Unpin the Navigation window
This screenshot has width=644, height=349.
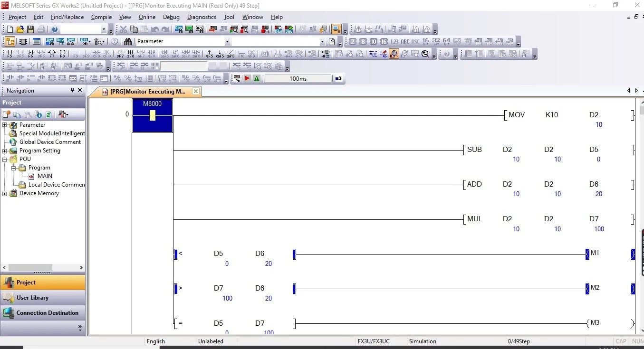click(72, 90)
